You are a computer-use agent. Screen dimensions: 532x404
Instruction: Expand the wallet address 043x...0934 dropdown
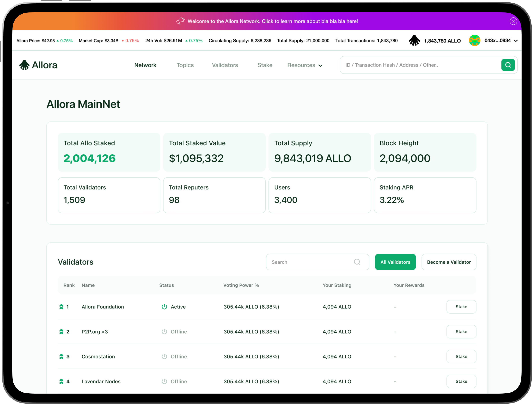(x=516, y=41)
